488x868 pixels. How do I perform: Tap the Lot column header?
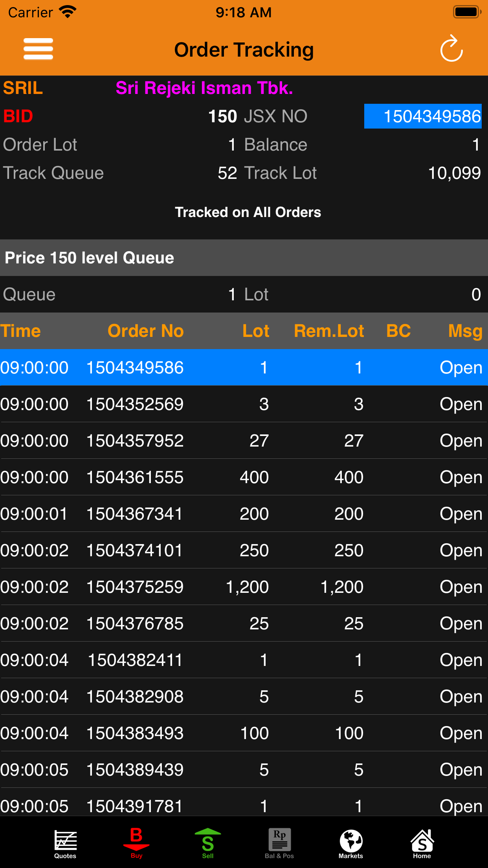pyautogui.click(x=256, y=331)
